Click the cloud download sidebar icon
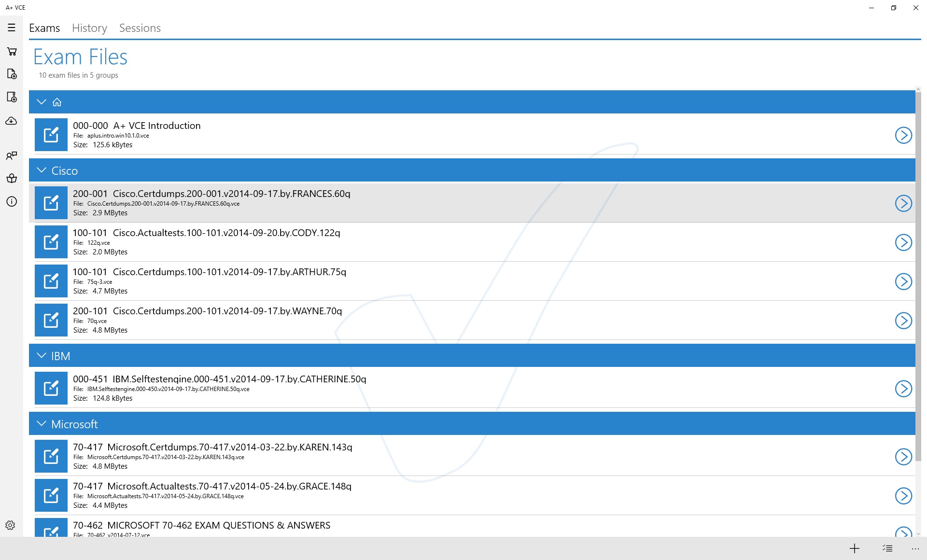The width and height of the screenshot is (927, 560). coord(12,121)
